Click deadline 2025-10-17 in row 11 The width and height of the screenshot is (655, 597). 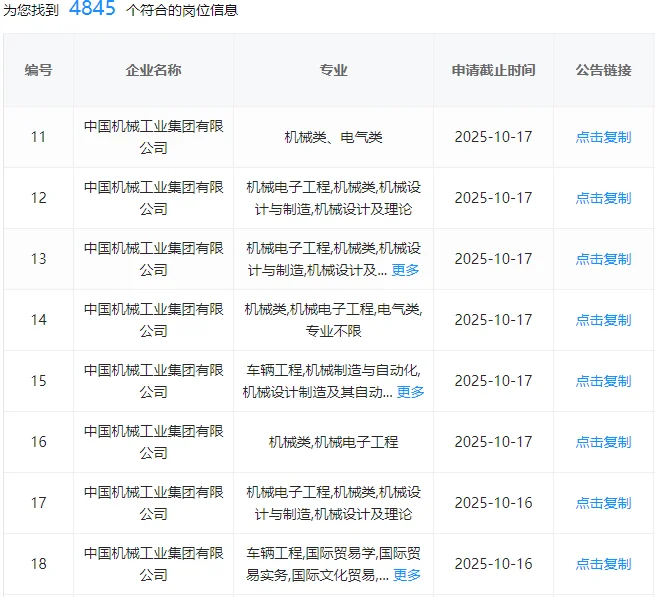click(x=493, y=137)
